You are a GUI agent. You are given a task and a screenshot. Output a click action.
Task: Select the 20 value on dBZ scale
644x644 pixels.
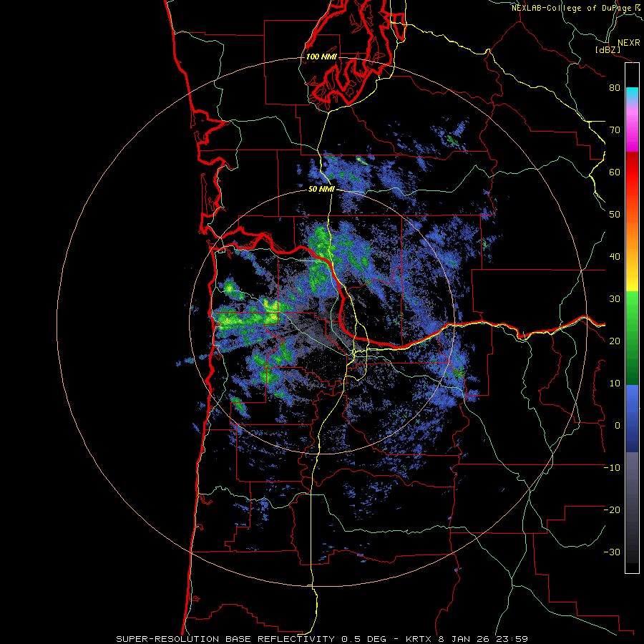615,341
